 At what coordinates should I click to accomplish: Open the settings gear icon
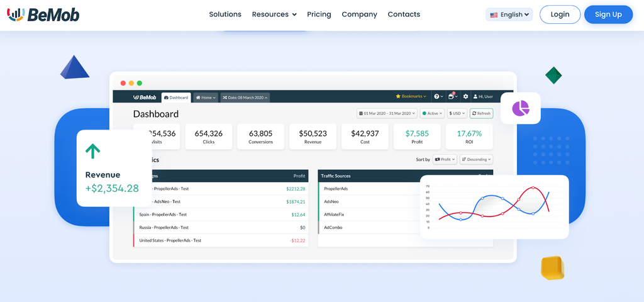coord(465,96)
